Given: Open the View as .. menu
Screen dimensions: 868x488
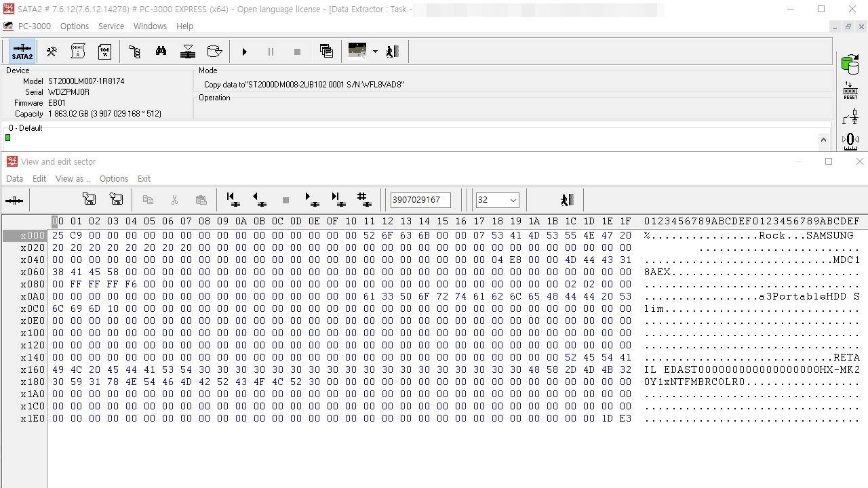Looking at the screenshot, I should tap(73, 179).
